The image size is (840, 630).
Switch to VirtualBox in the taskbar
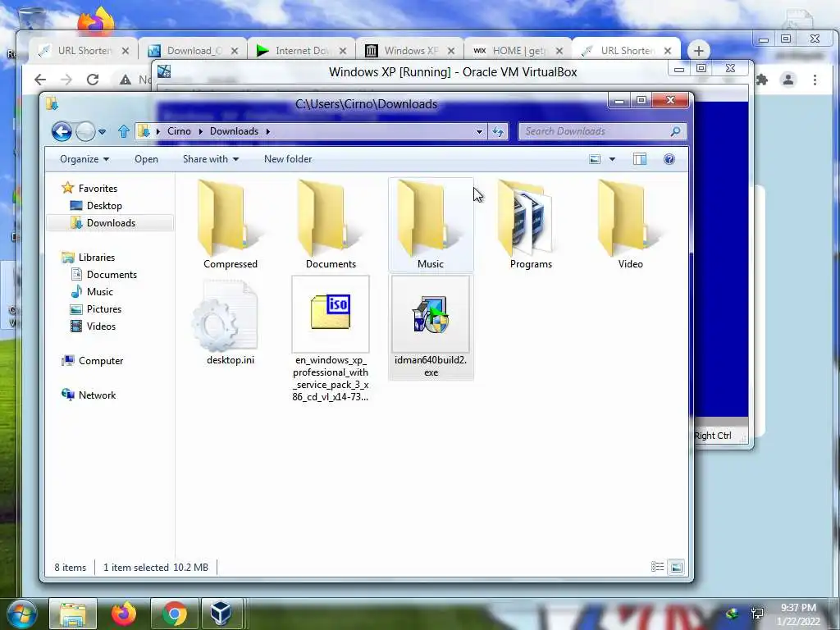pos(221,614)
